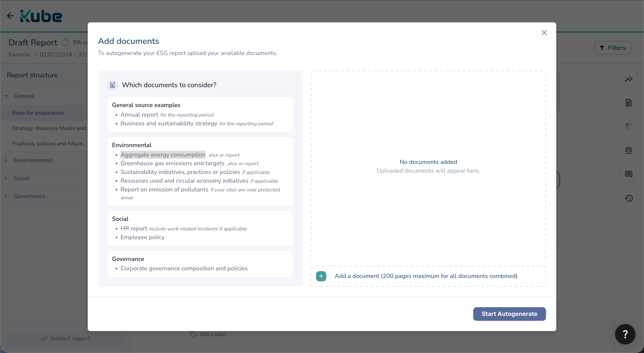
Task: Click the plus icon to add a document
Action: pyautogui.click(x=321, y=276)
